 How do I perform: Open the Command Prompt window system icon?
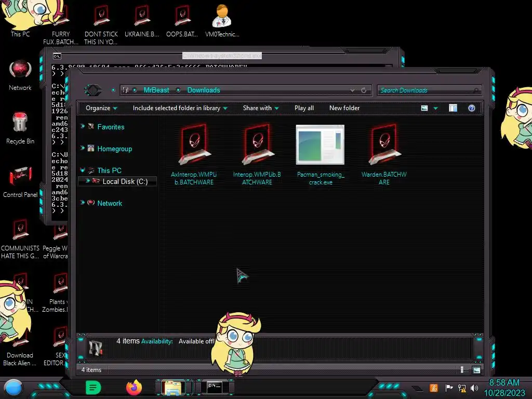click(57, 56)
